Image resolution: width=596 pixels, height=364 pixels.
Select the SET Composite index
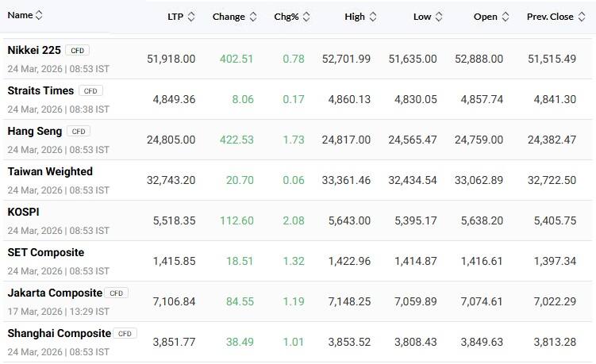(46, 252)
